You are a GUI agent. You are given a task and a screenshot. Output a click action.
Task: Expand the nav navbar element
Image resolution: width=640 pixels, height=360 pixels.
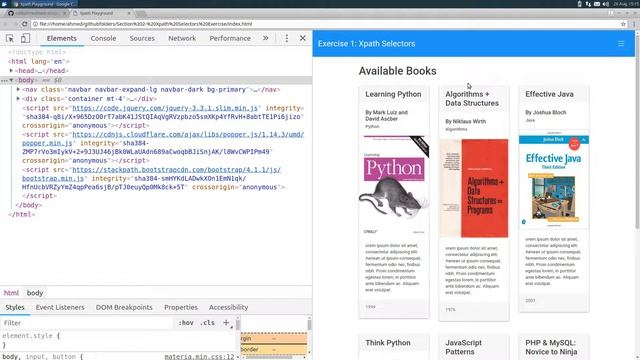click(18, 89)
